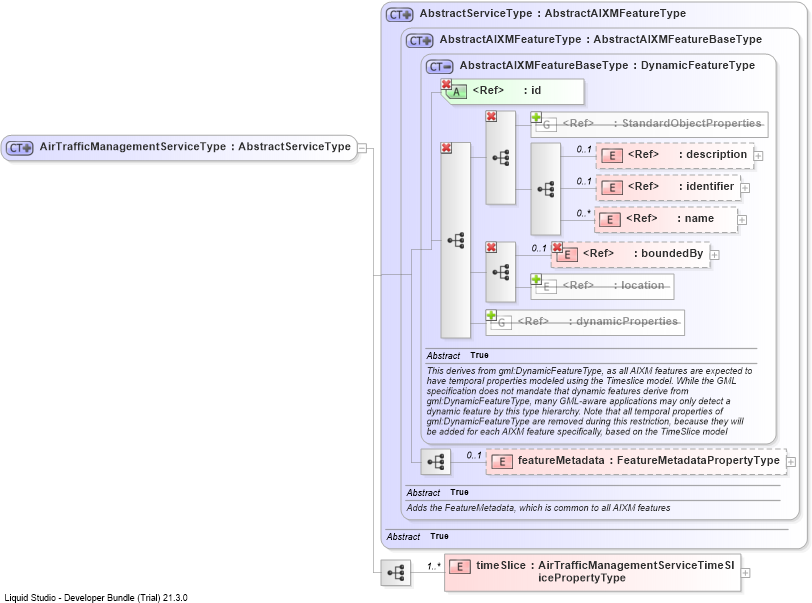Click red X marker on id attribute

click(446, 84)
